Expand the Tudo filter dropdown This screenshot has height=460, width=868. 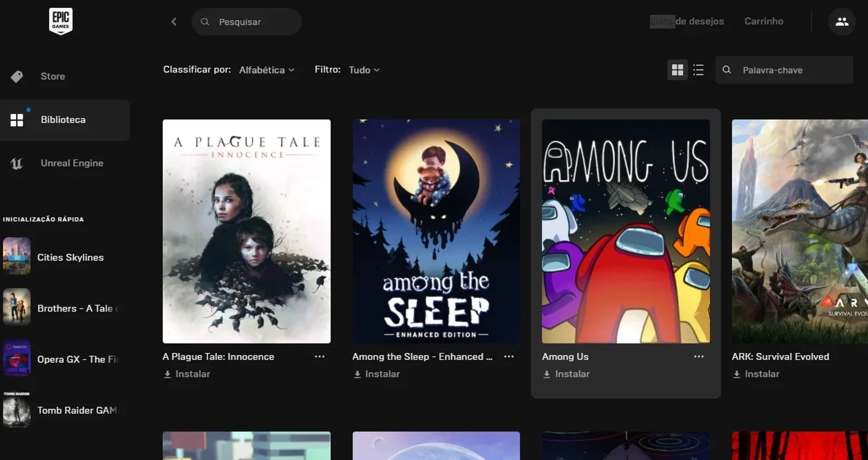(364, 70)
